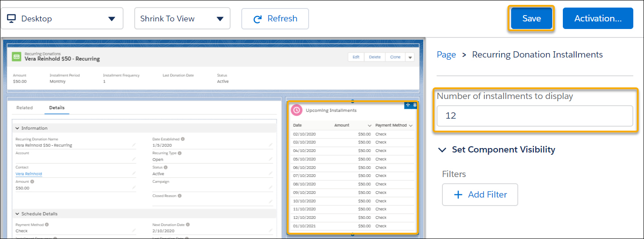The image size is (644, 239).
Task: Open the Amount column menu chevron
Action: [x=369, y=126]
